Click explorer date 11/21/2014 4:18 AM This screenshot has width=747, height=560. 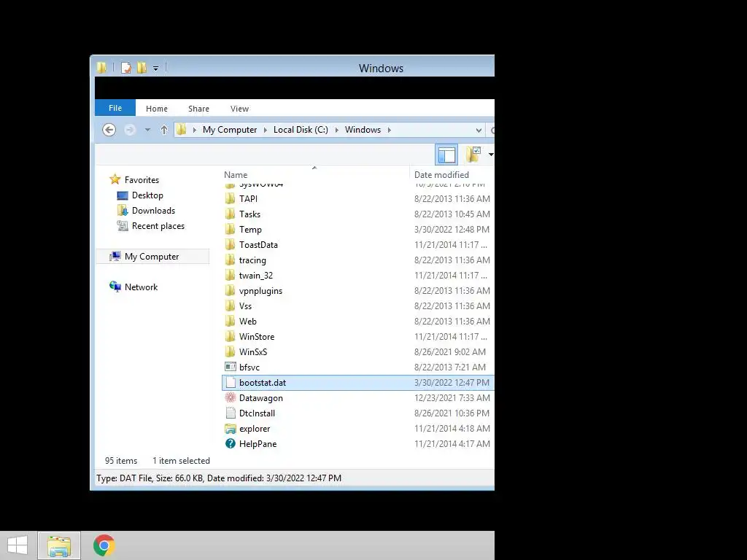pos(452,428)
